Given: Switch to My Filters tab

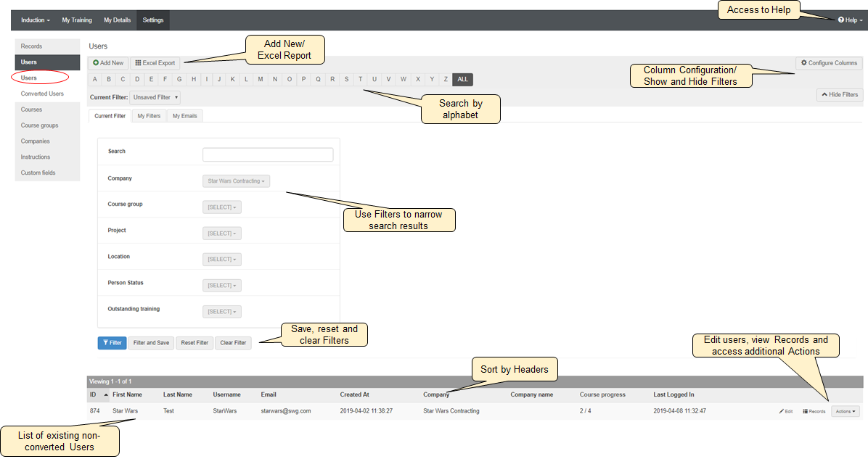Looking at the screenshot, I should [149, 116].
